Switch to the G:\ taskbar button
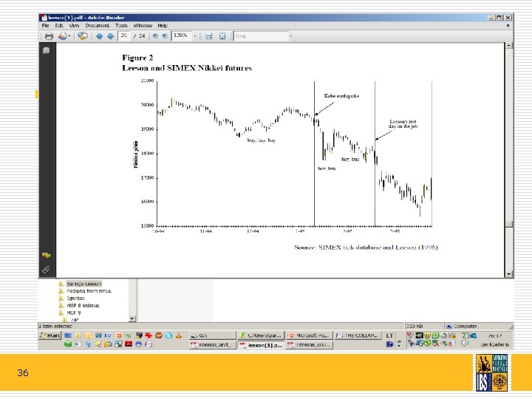Image resolution: width=532 pixels, height=399 pixels. click(212, 335)
